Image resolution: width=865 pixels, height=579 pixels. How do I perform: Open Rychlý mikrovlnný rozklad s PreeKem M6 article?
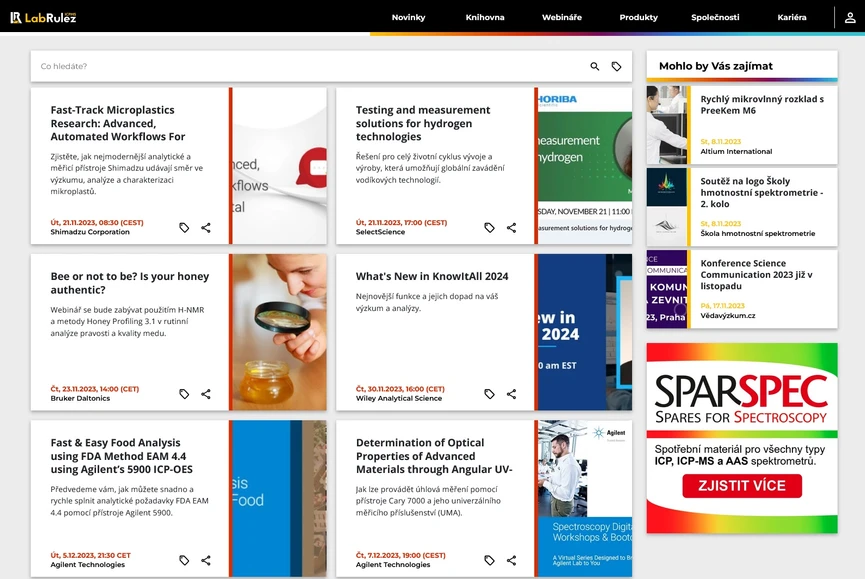pos(762,105)
